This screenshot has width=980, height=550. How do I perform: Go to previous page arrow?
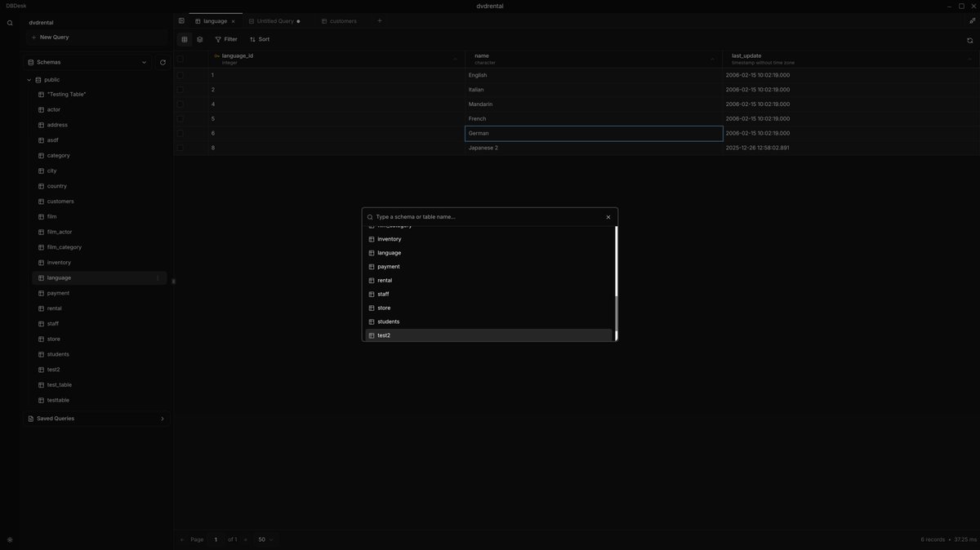point(183,539)
